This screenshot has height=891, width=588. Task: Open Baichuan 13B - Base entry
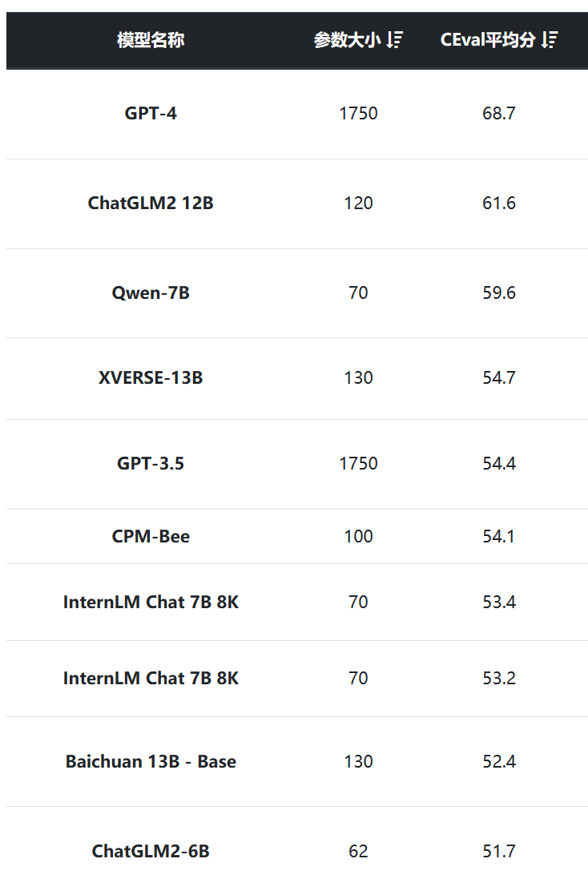[x=151, y=761]
